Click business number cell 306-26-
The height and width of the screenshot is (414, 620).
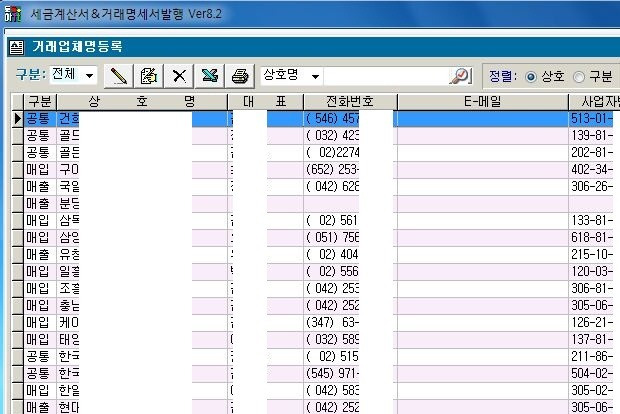point(591,187)
